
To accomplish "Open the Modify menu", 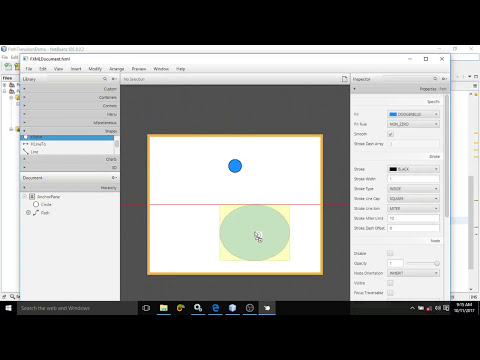I will [95, 69].
